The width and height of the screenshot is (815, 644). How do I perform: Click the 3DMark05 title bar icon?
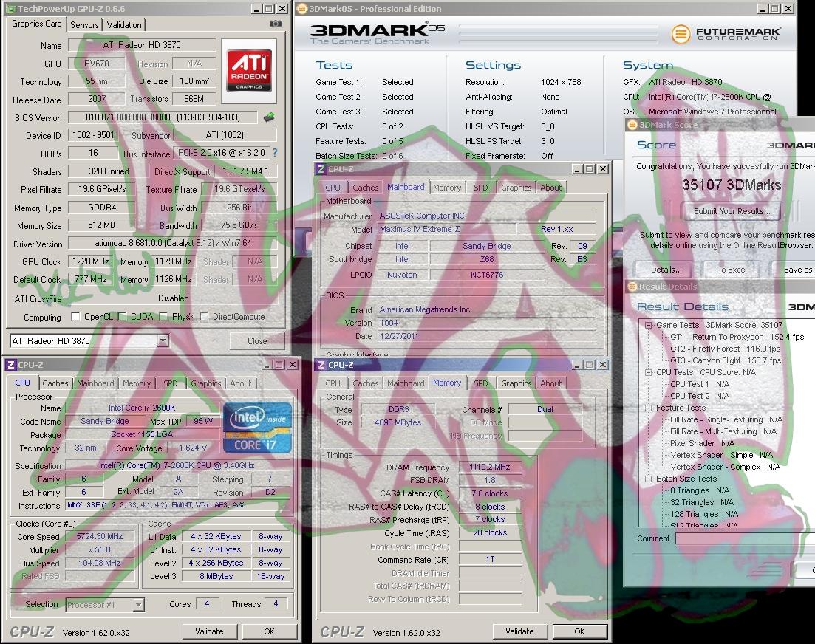(301, 8)
